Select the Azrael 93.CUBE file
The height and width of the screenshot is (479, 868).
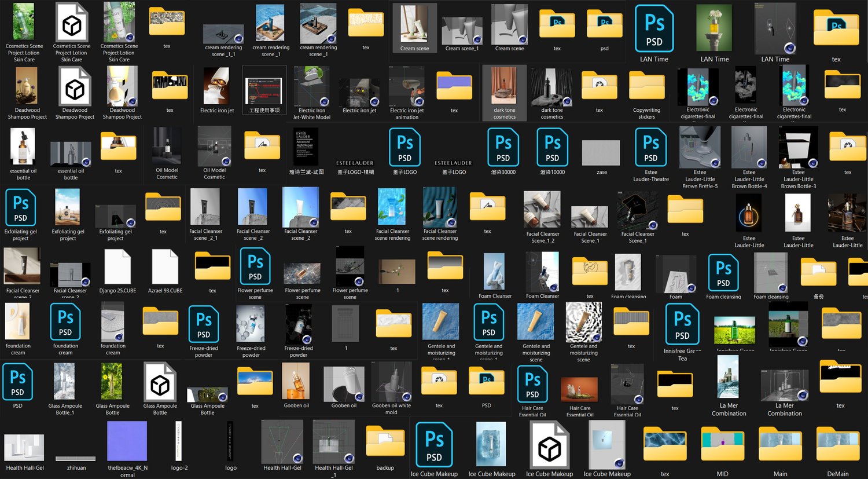pos(165,266)
